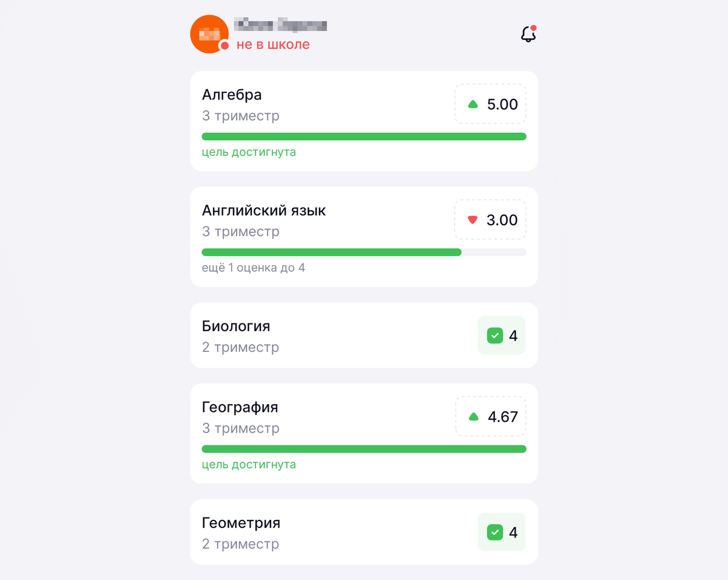Click 'не в школе' status text

pyautogui.click(x=273, y=44)
